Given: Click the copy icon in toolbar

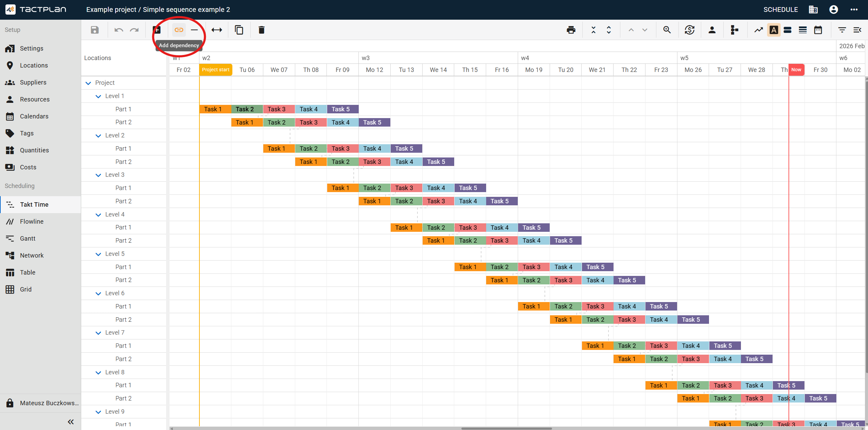Looking at the screenshot, I should [239, 30].
